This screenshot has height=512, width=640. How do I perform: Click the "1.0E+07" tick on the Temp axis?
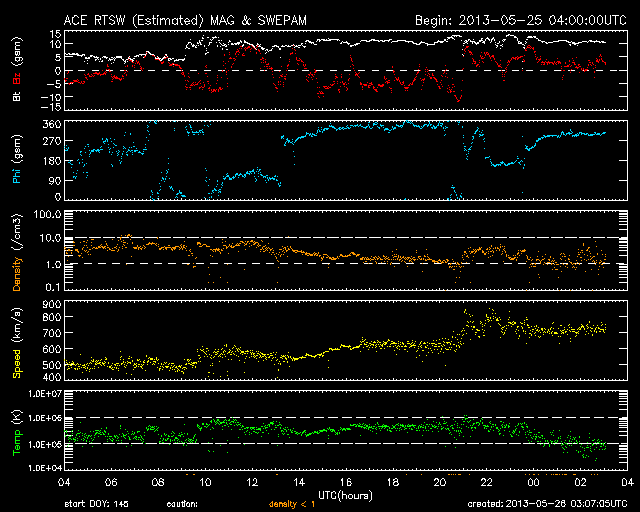(45, 394)
